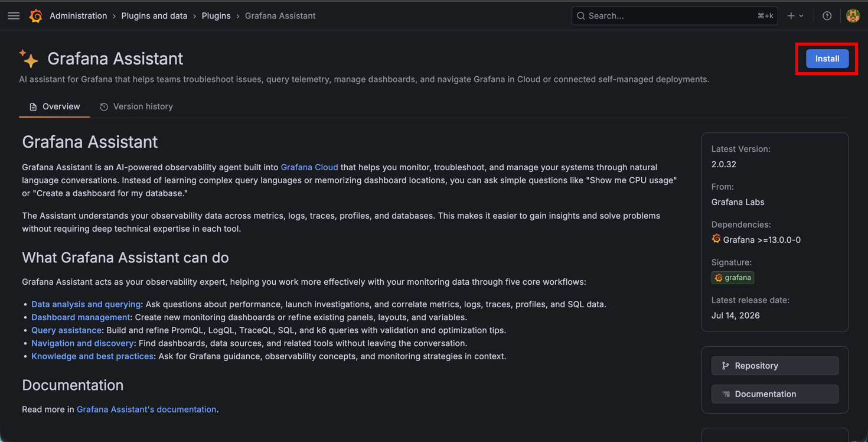Open Knowledge and best practices link

[x=92, y=356]
